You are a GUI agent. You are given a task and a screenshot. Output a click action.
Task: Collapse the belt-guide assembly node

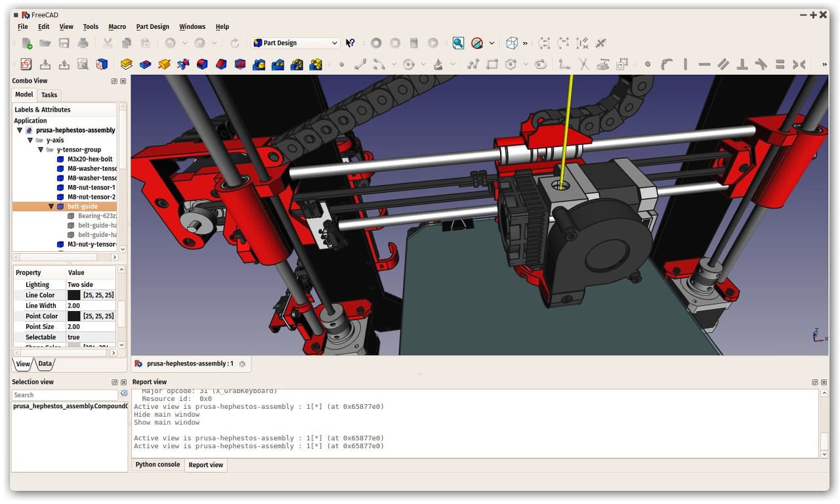(51, 205)
